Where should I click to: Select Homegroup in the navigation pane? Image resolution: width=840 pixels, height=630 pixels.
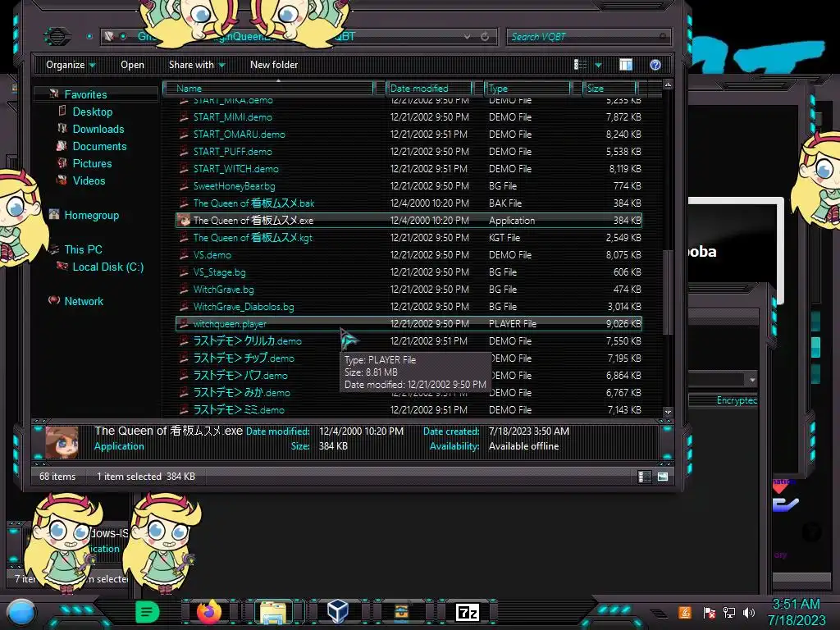(92, 215)
